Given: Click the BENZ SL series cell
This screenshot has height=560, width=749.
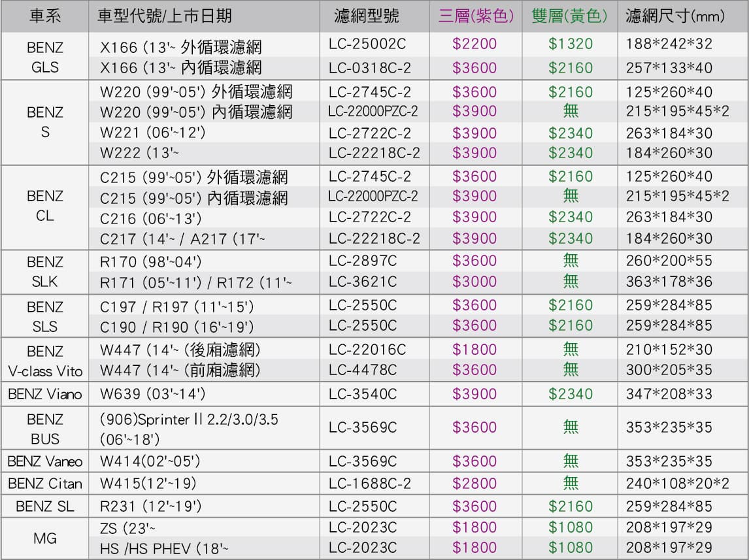Looking at the screenshot, I should click(x=45, y=506).
